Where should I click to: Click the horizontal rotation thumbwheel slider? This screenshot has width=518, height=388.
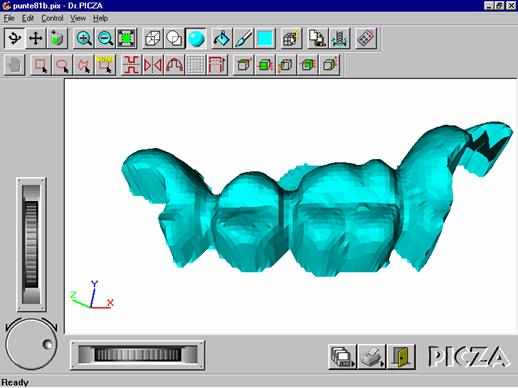pyautogui.click(x=137, y=355)
